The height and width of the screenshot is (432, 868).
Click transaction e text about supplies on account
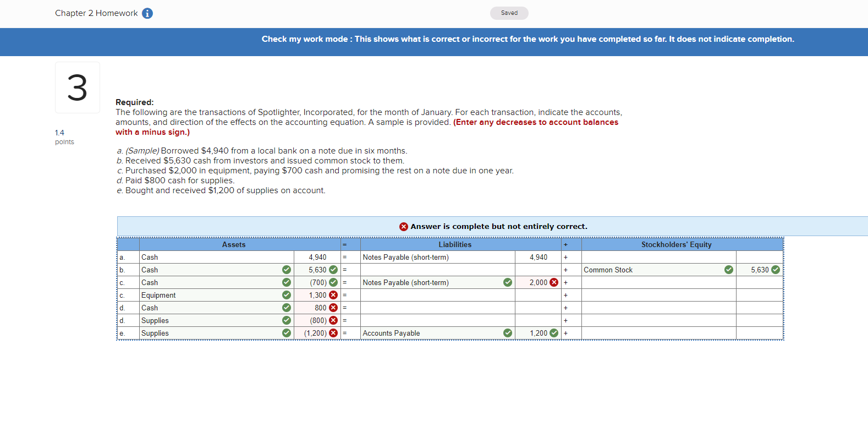[221, 190]
